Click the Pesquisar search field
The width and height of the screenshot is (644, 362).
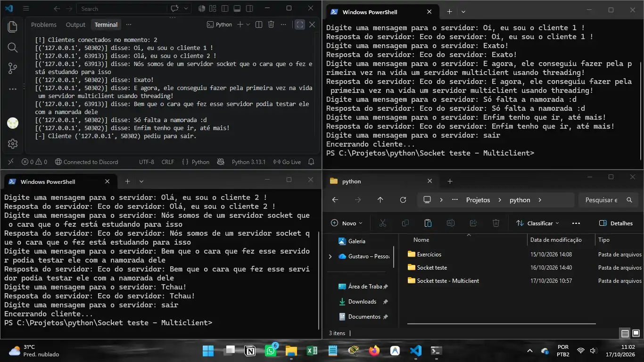[608, 200]
